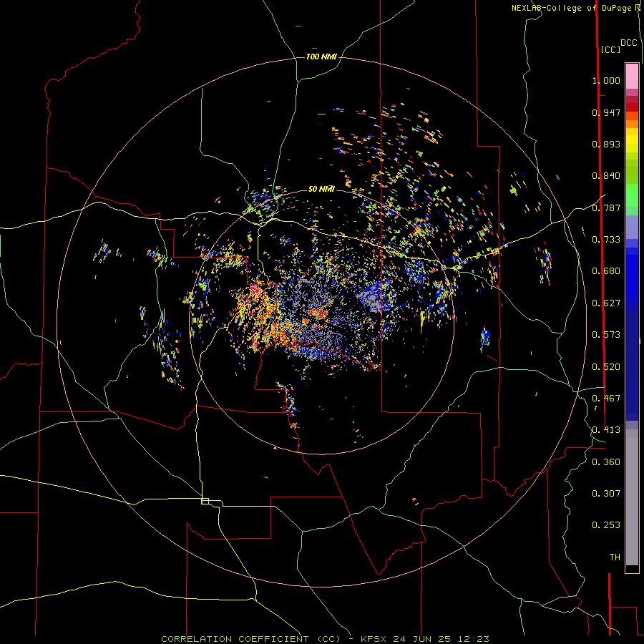Click the 0.467 scale value
This screenshot has width=644, height=644.
(606, 399)
